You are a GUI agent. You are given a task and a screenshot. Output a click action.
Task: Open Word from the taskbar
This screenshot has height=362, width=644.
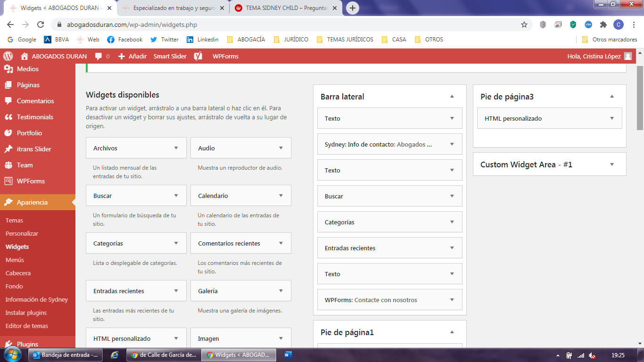(x=288, y=355)
